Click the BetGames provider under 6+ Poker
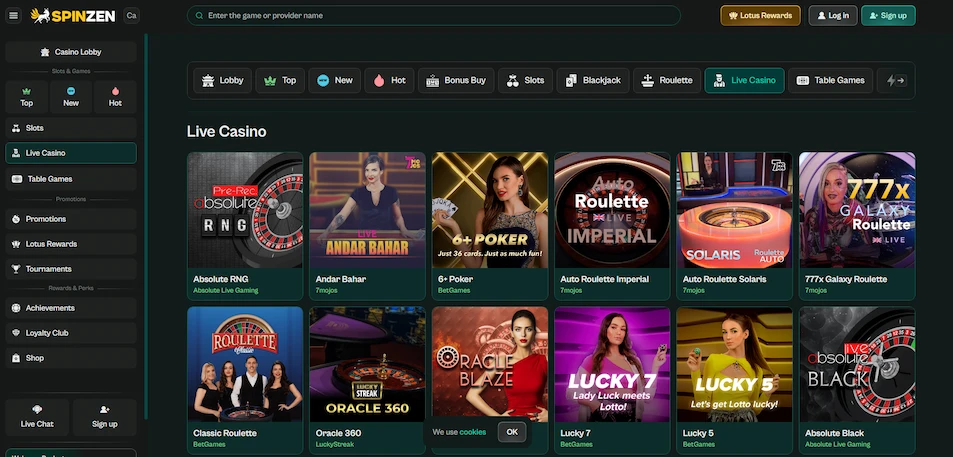This screenshot has width=953, height=457. 452,290
